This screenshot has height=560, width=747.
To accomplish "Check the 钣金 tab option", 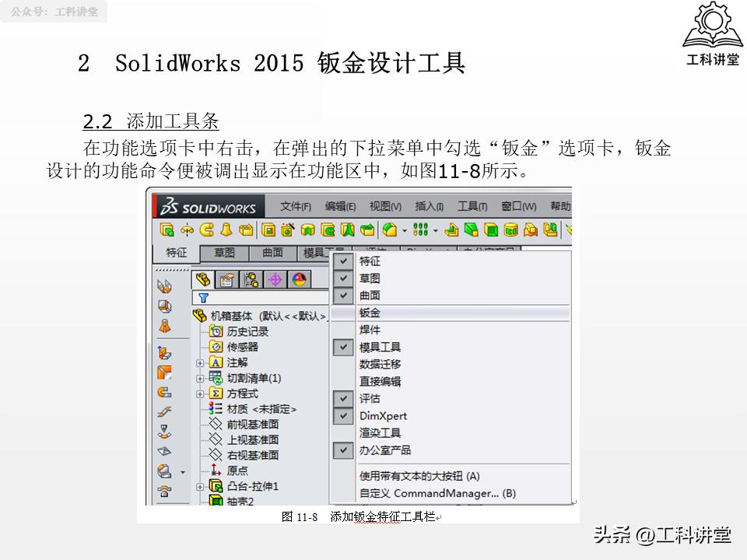I will click(x=451, y=313).
